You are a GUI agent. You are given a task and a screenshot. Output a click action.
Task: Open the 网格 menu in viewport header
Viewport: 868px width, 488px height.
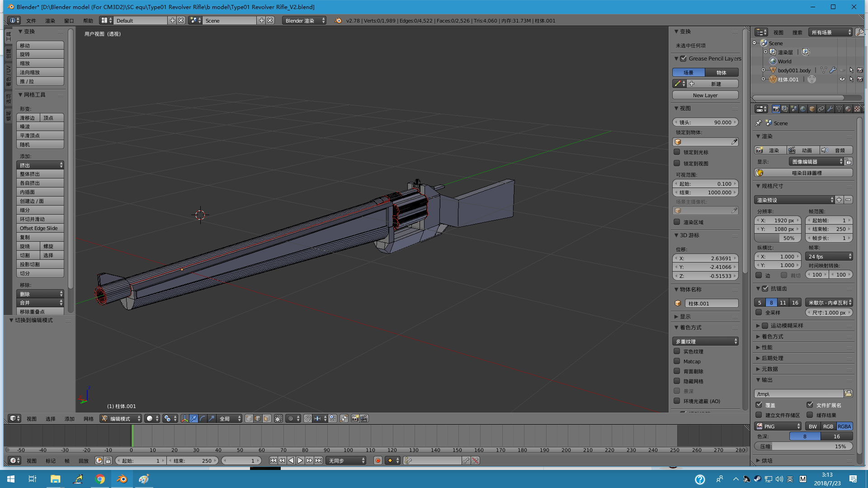pyautogui.click(x=88, y=419)
